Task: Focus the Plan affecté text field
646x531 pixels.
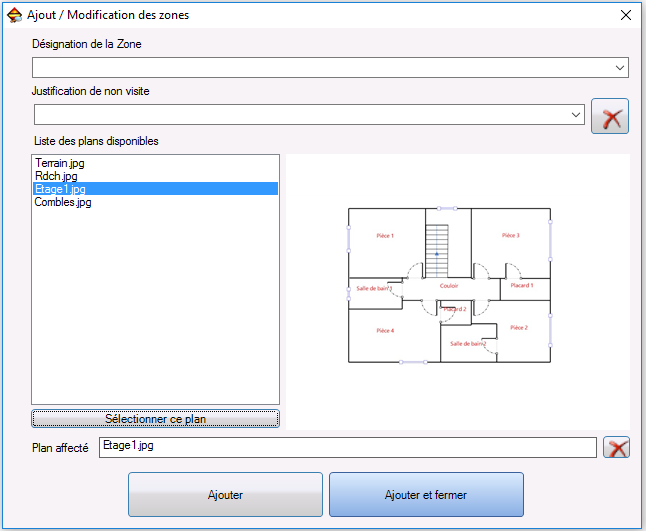Action: click(347, 447)
